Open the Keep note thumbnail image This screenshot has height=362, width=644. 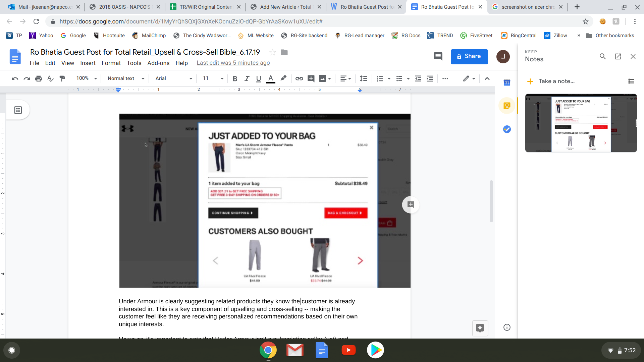pos(581,123)
